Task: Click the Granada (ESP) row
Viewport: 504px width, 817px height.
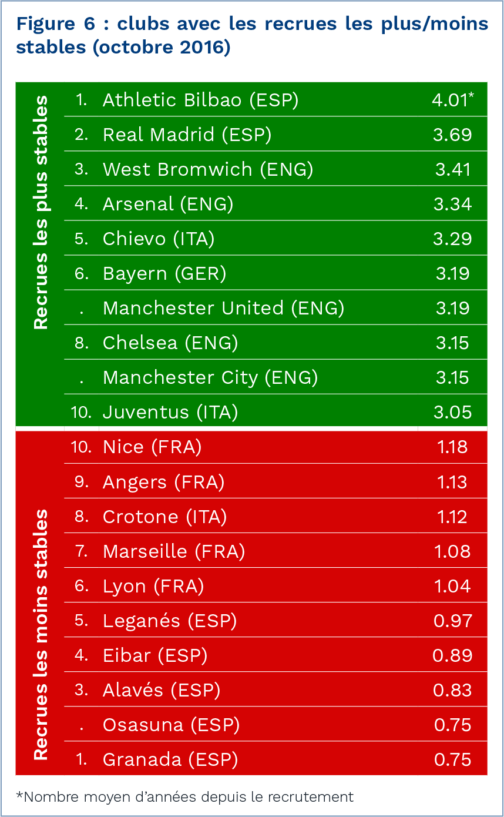Action: tap(170, 759)
